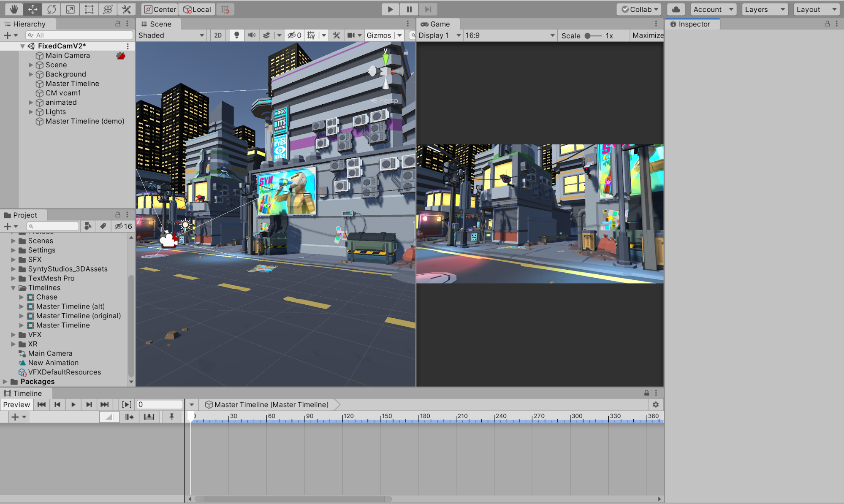844x504 pixels.
Task: Open the 16:9 aspect ratio dropdown
Action: (510, 35)
